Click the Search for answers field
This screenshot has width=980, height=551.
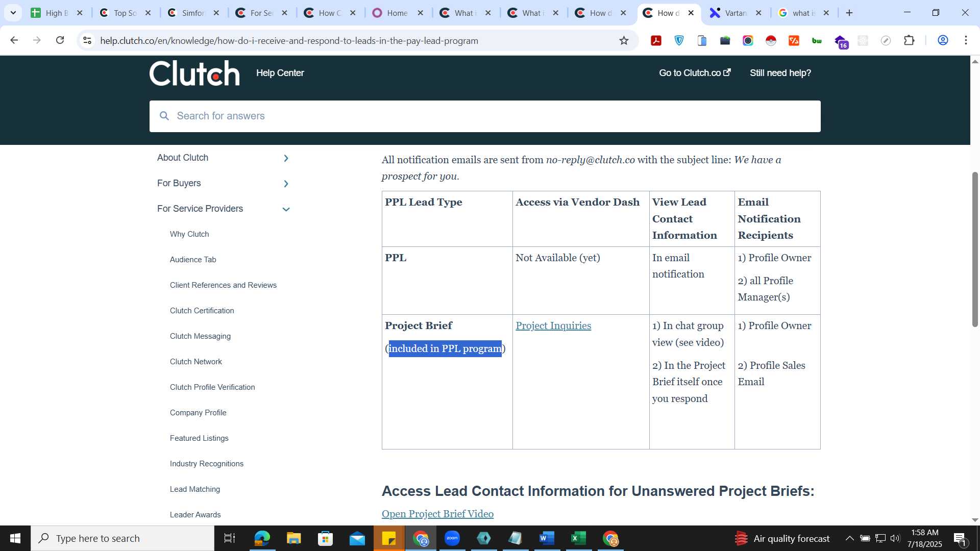click(485, 116)
